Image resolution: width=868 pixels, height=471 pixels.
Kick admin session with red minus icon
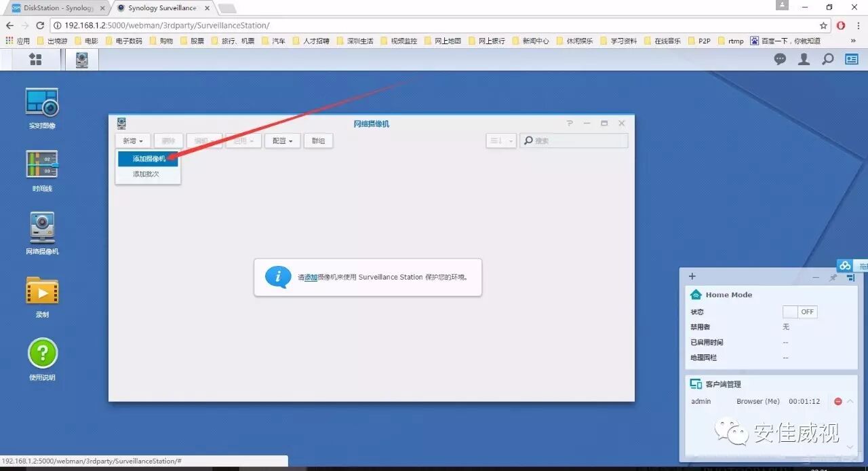837,401
